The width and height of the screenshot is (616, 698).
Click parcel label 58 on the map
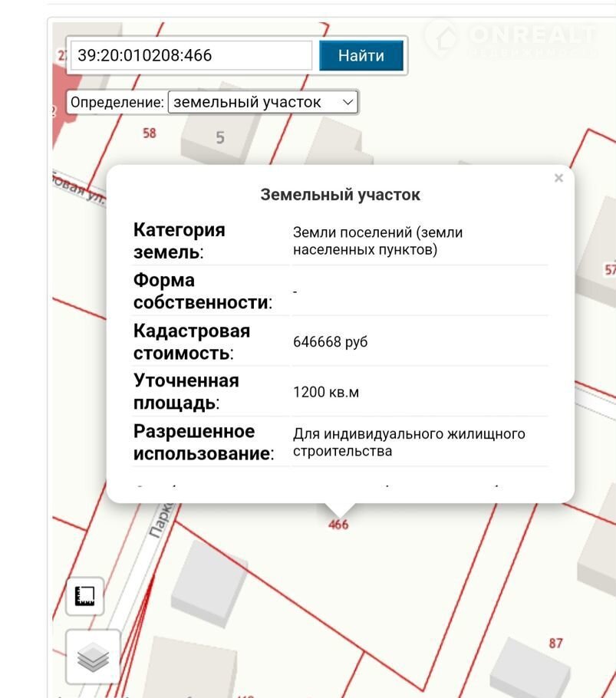tap(149, 133)
